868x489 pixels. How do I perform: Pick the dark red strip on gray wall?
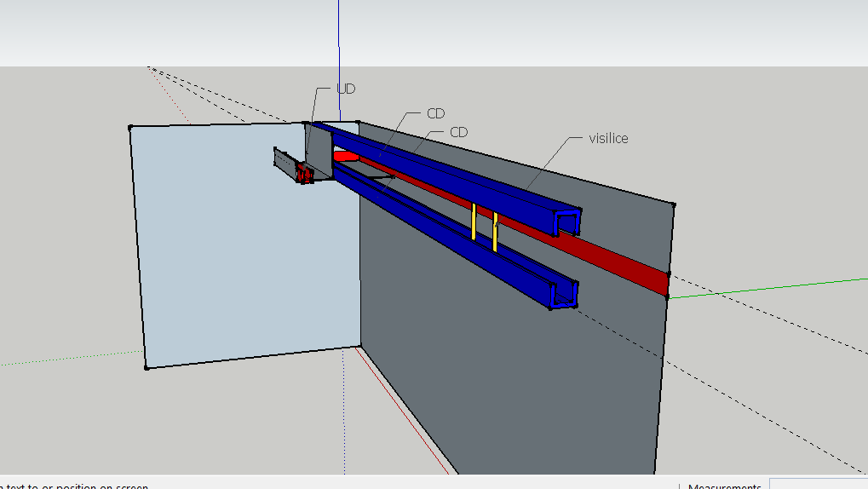click(x=630, y=268)
